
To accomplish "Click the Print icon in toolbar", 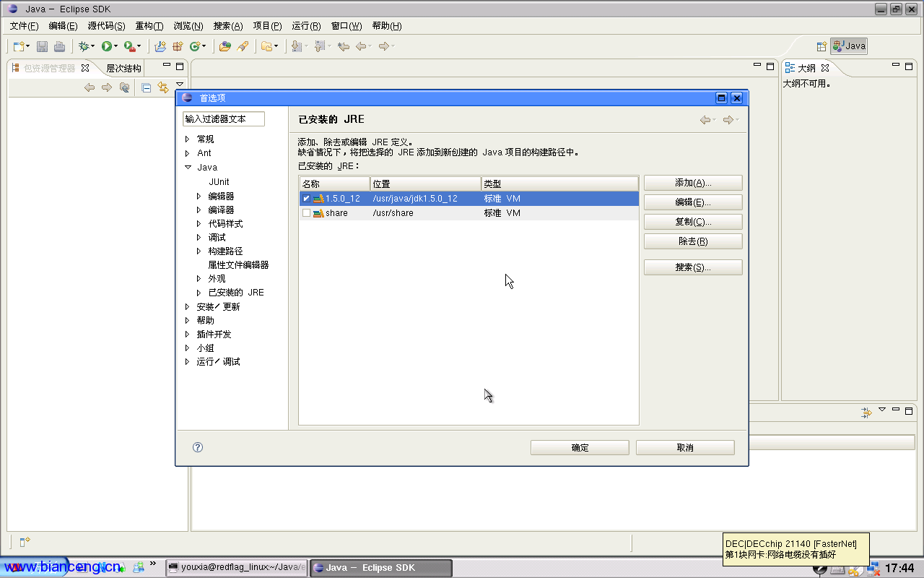I will (x=59, y=46).
